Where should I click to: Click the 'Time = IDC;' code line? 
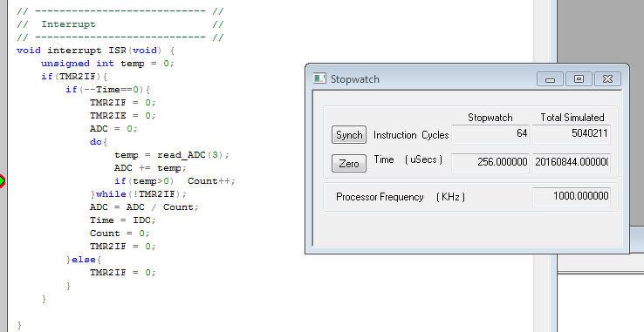pyautogui.click(x=123, y=220)
